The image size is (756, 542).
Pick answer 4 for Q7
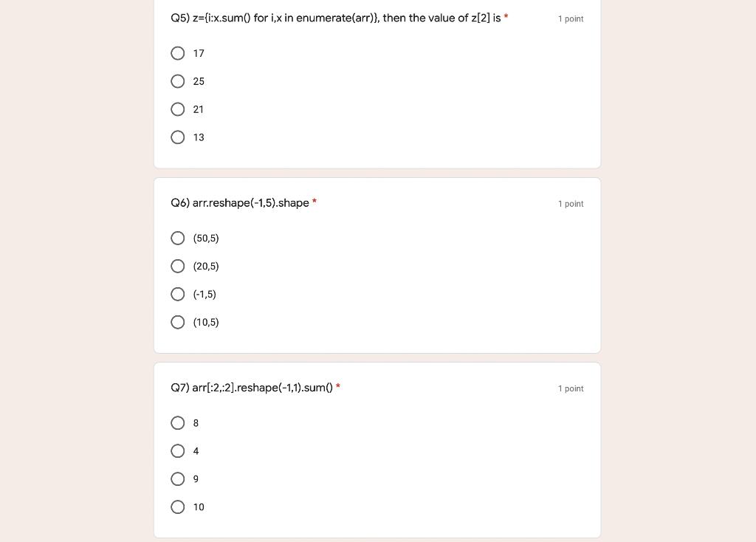pyautogui.click(x=178, y=451)
